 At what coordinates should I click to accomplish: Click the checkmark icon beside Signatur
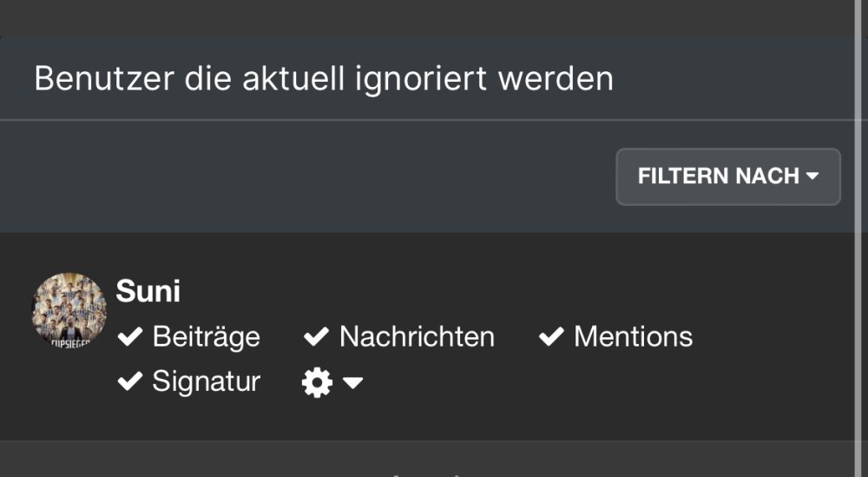(130, 381)
